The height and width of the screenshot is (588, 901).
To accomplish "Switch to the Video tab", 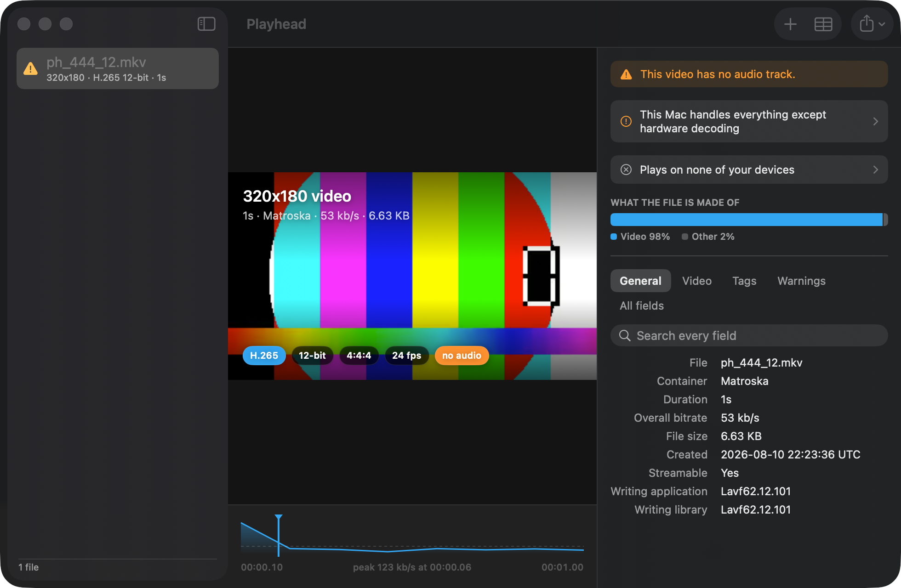I will (x=697, y=281).
